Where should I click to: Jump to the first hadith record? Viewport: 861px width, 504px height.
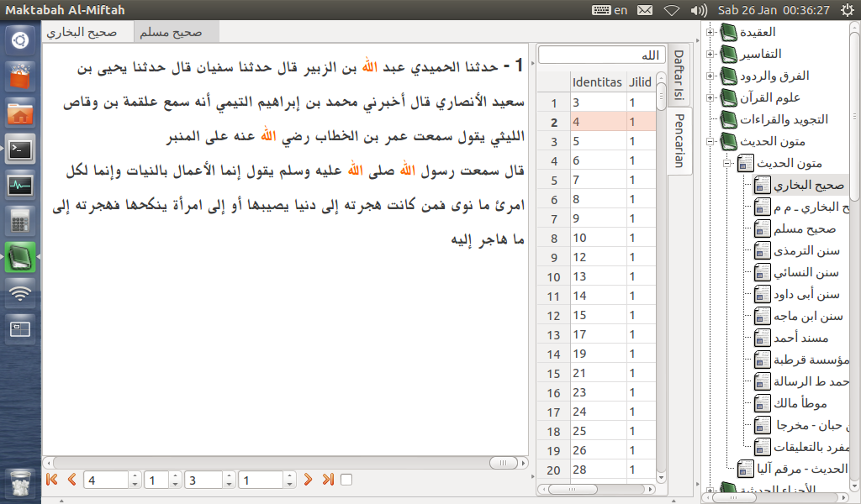point(52,479)
